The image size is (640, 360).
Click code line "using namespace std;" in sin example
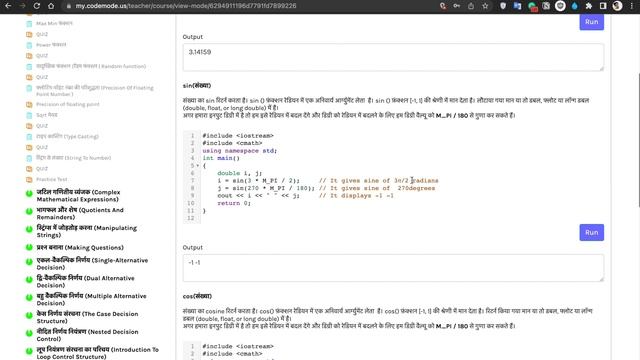tap(240, 151)
